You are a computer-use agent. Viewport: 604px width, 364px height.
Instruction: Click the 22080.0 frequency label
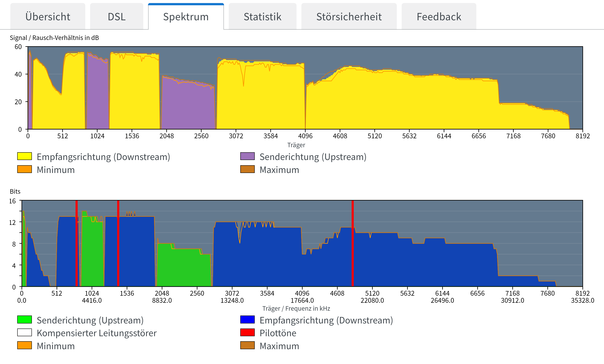point(372,300)
